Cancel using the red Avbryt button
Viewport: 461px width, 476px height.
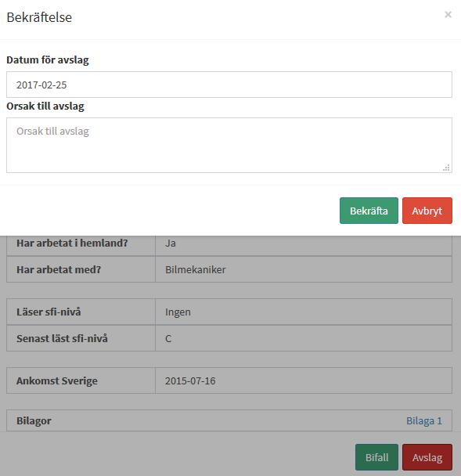[x=427, y=211]
